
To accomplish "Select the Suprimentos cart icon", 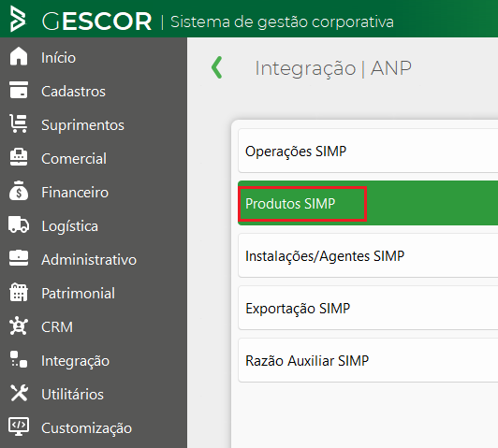I will pos(19,123).
